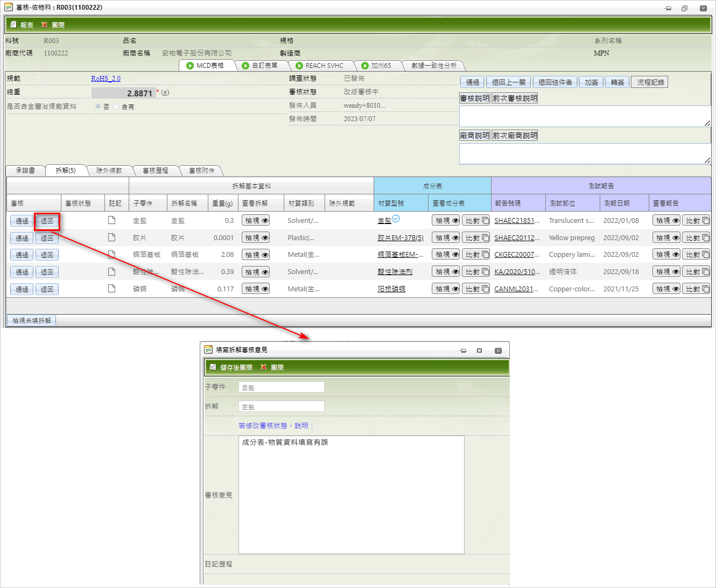Click 關閉 in the 填寫拆解審核意見 dialog

pos(272,367)
